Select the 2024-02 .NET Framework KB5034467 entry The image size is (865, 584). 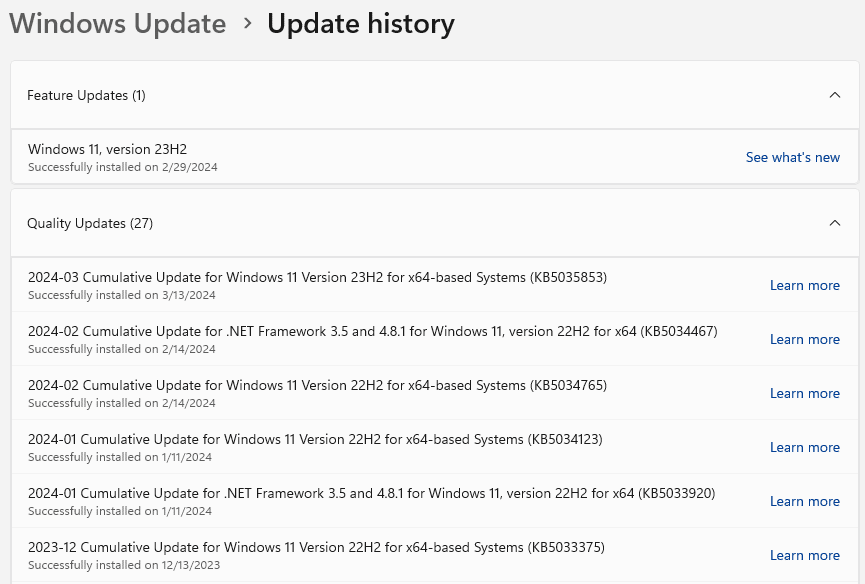[x=435, y=339]
